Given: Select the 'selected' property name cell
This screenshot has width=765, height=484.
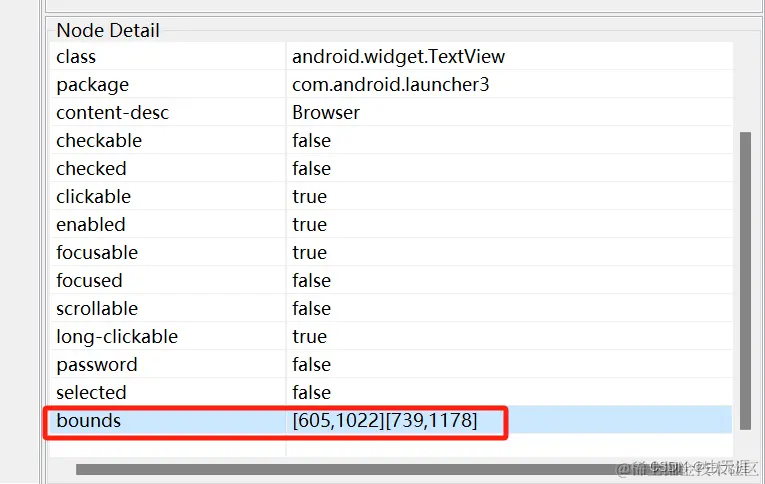Looking at the screenshot, I should (168, 392).
